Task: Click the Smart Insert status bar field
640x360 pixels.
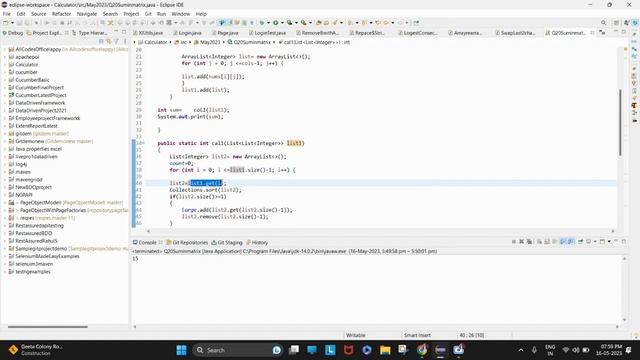Action: 417,335
